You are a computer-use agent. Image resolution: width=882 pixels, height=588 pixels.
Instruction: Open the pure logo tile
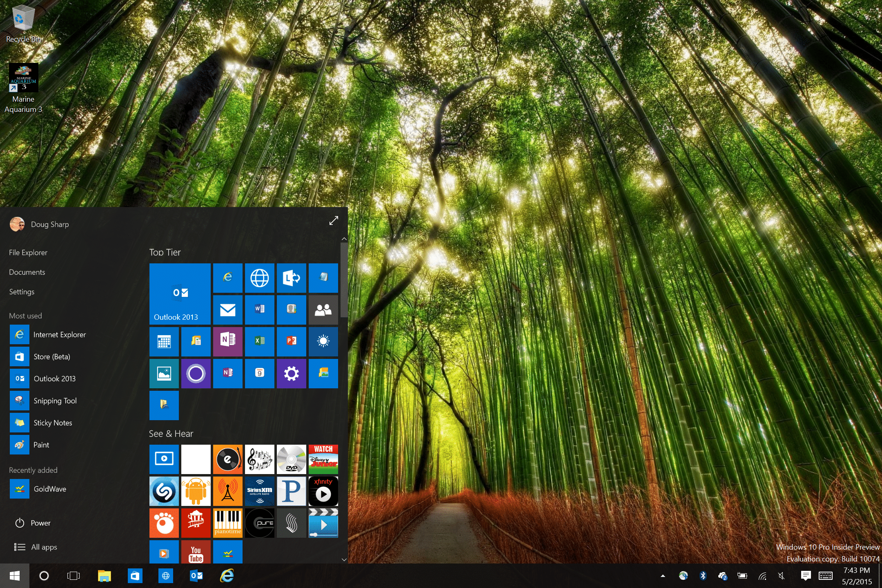tap(259, 523)
